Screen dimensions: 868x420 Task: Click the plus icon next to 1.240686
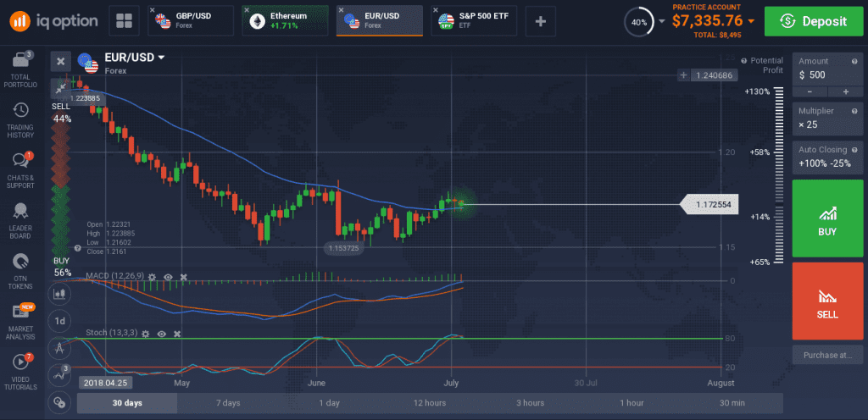684,75
